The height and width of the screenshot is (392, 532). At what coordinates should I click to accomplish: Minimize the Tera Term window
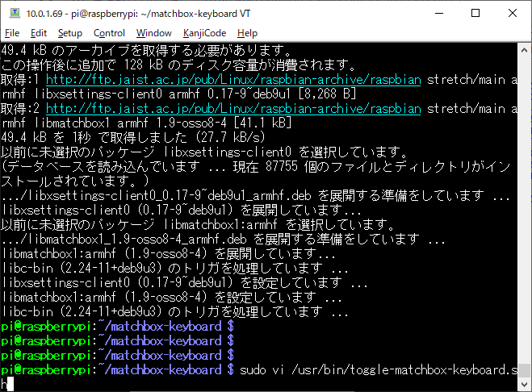coord(439,13)
